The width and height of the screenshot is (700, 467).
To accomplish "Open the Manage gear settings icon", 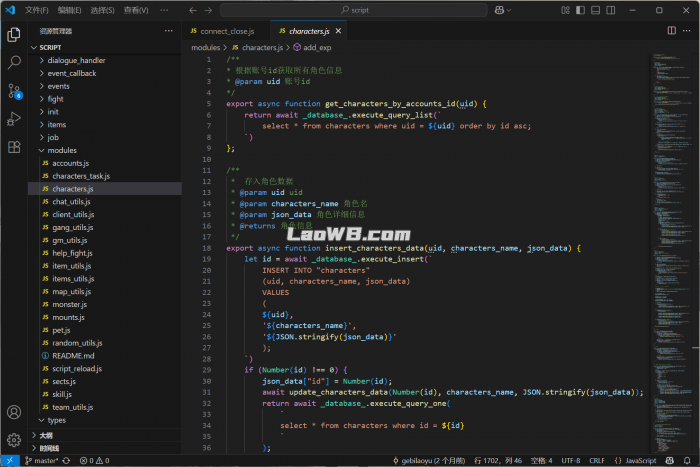I will point(14,440).
